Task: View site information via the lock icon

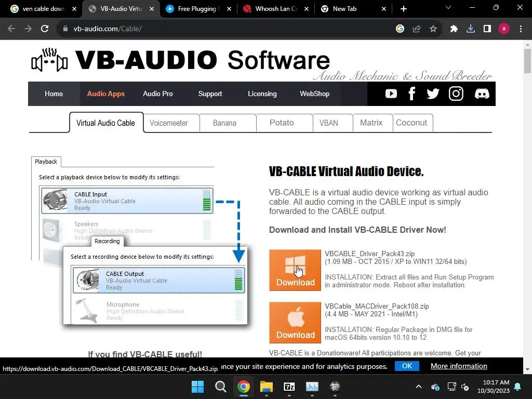Action: [x=65, y=29]
